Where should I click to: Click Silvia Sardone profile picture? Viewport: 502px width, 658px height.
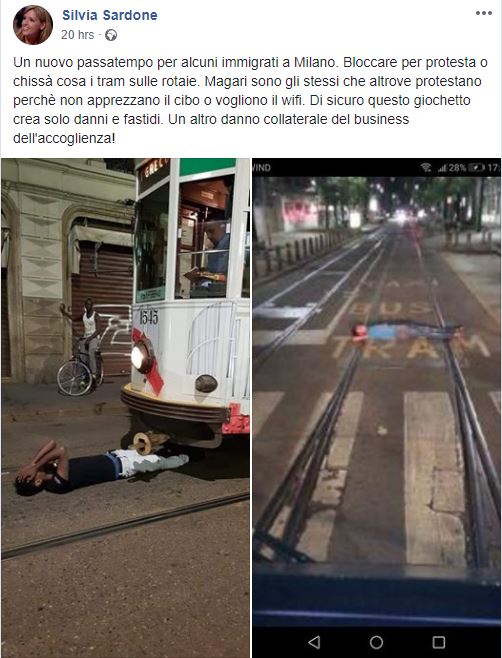[x=33, y=25]
